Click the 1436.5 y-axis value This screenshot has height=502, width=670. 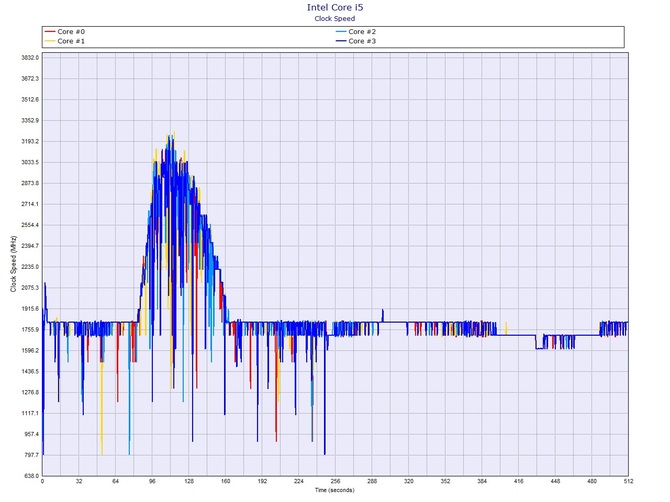[x=30, y=372]
